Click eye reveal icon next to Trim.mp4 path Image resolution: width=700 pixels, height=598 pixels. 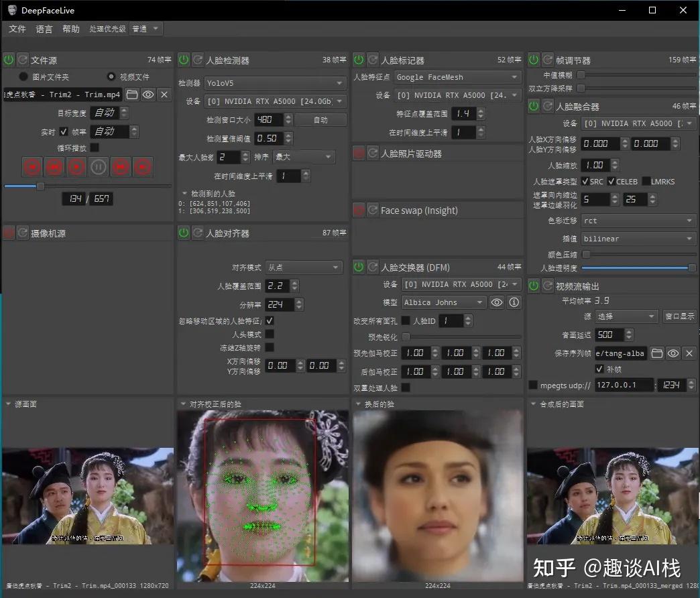pyautogui.click(x=148, y=95)
